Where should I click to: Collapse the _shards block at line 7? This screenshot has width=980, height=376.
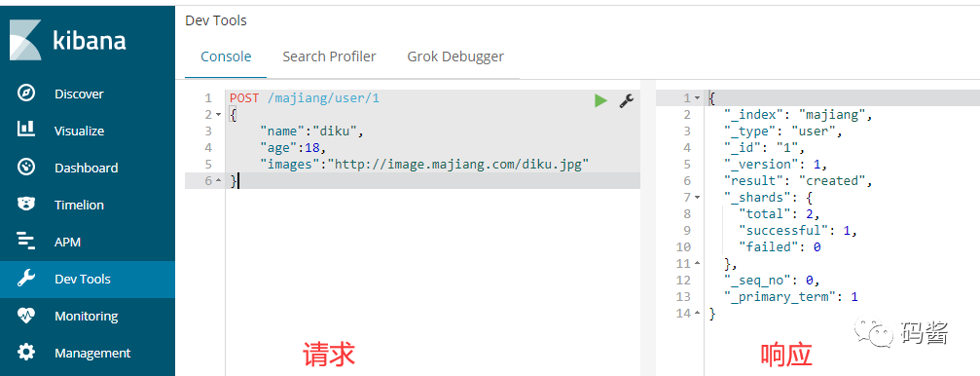pos(697,197)
